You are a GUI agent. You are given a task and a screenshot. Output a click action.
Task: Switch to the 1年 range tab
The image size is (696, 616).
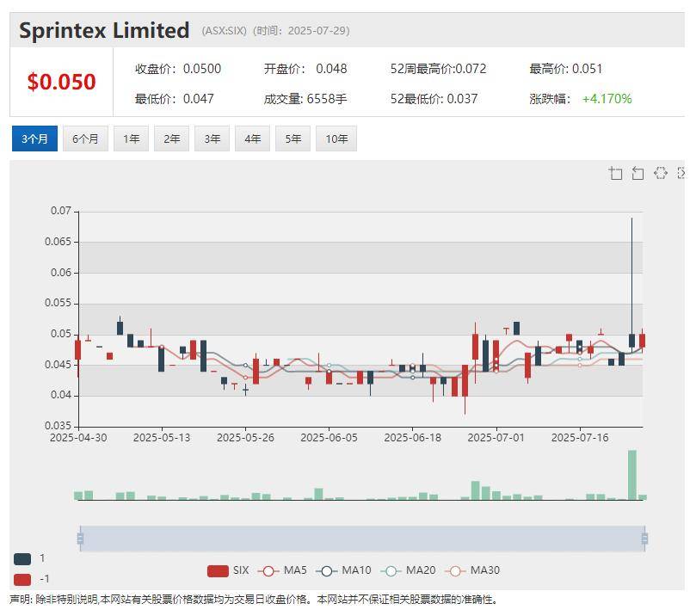[131, 139]
